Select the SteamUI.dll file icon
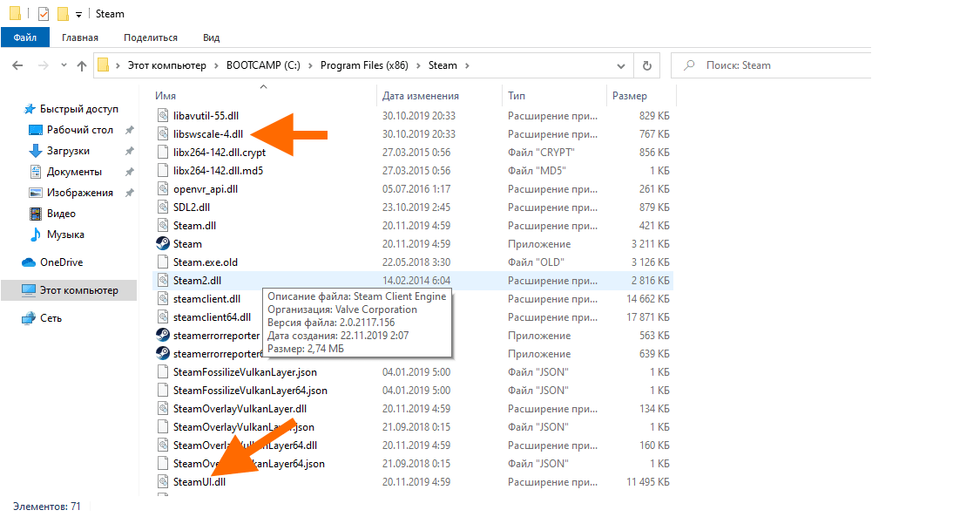The width and height of the screenshot is (980, 517). tap(163, 482)
